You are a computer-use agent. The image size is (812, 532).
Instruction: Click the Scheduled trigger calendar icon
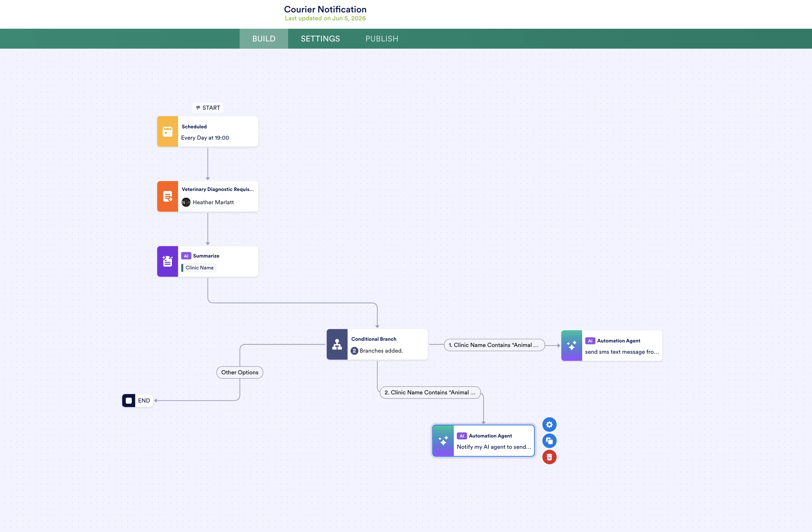(x=167, y=131)
